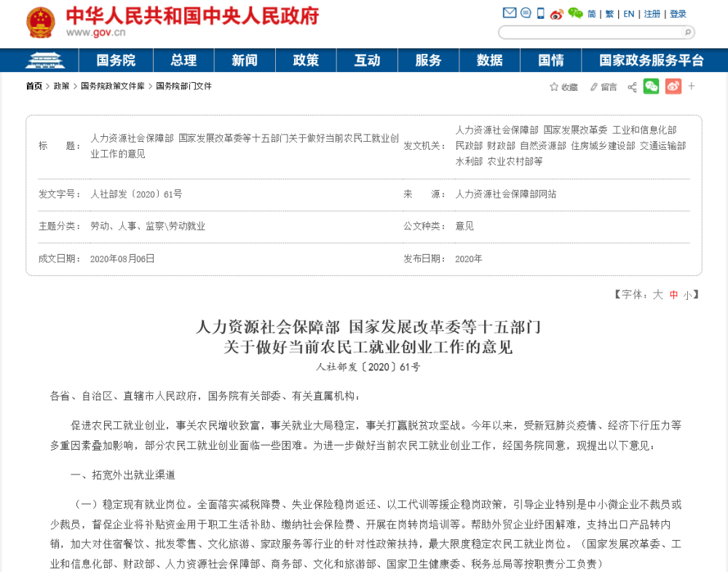Image resolution: width=728 pixels, height=572 pixels.
Task: Open the 政策 nav tab
Action: (306, 60)
